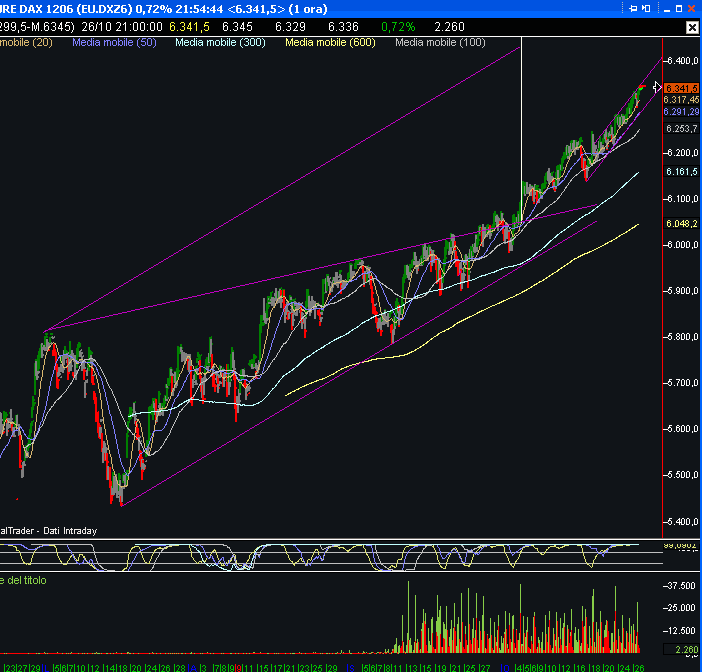Click the yellow 6.048,2 moving average value label
Viewport: 702px width, 672px height.
[x=682, y=223]
